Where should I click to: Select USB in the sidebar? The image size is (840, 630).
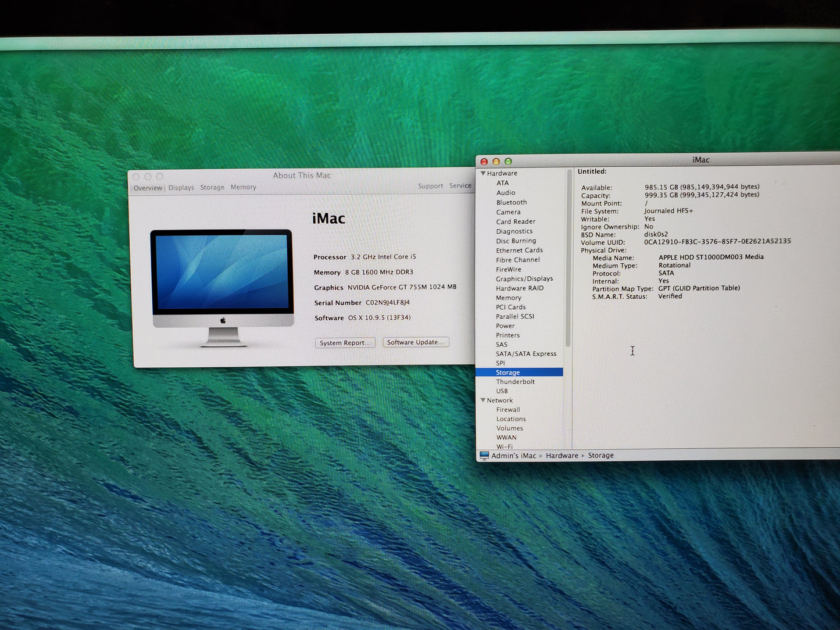click(502, 391)
